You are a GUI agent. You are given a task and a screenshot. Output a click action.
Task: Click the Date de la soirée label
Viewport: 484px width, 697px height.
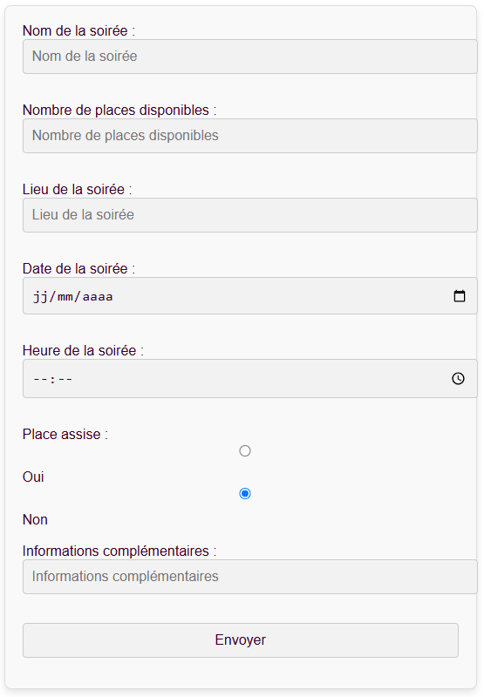[79, 269]
